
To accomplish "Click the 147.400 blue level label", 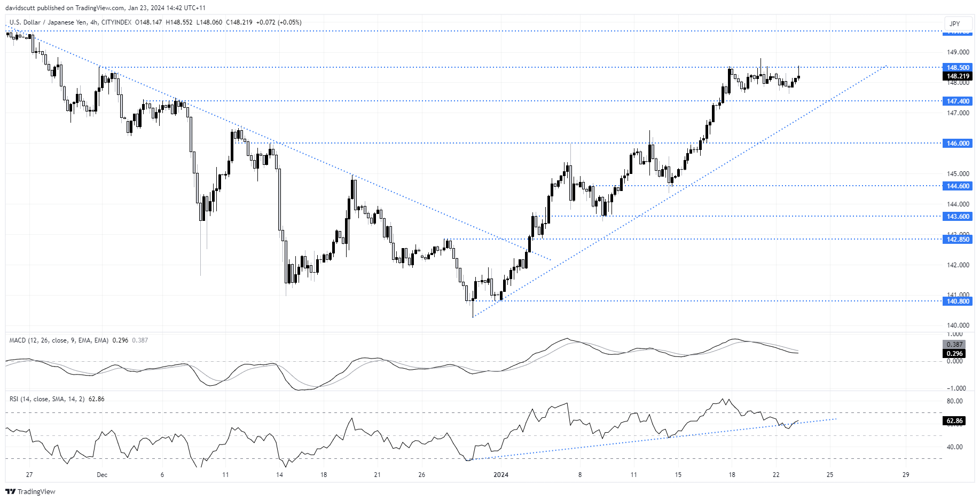I will tap(958, 101).
